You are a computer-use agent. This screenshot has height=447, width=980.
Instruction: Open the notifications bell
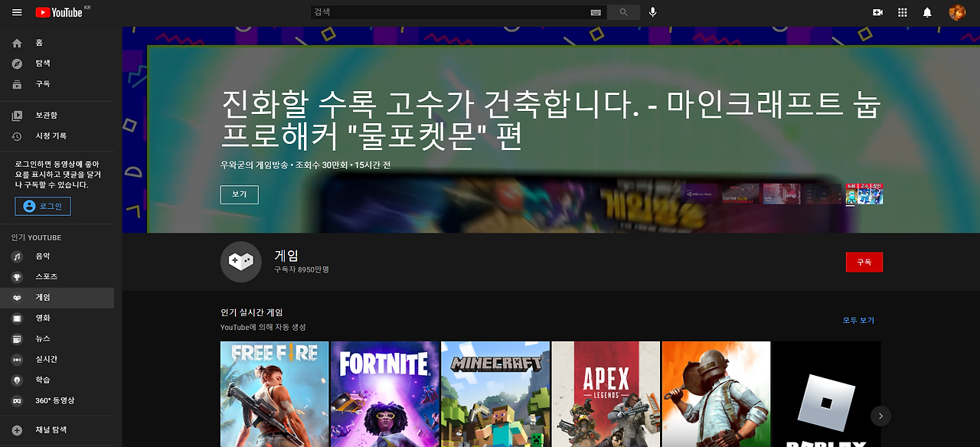[x=927, y=12]
